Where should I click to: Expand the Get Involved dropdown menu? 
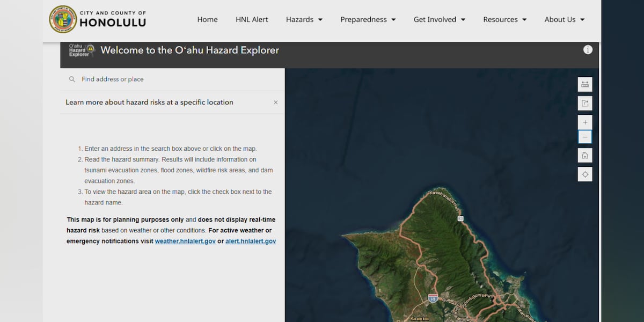pyautogui.click(x=440, y=19)
